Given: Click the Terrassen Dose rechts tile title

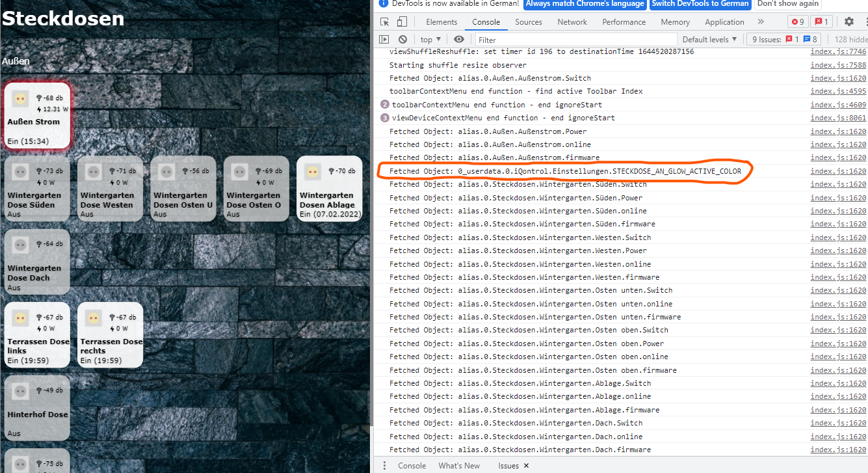Looking at the screenshot, I should coord(111,346).
